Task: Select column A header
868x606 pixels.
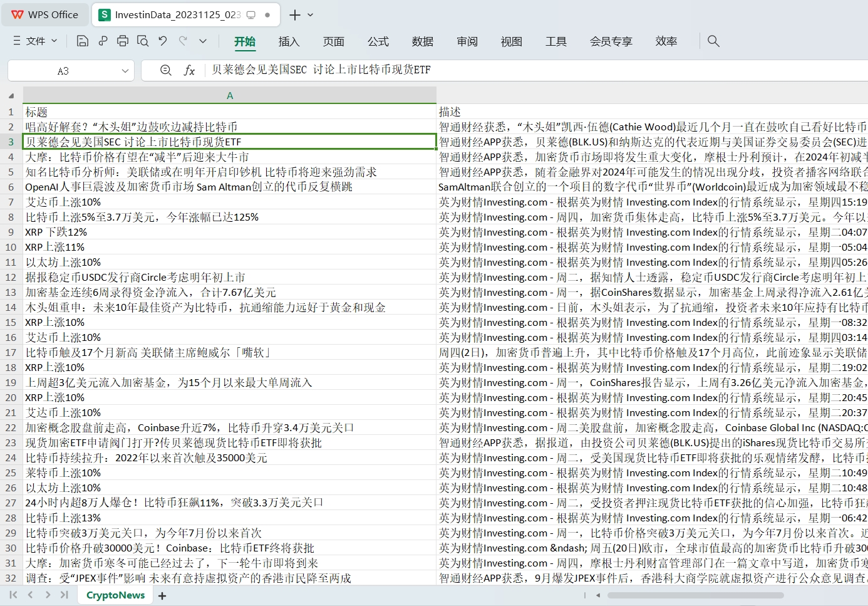Action: pyautogui.click(x=229, y=96)
